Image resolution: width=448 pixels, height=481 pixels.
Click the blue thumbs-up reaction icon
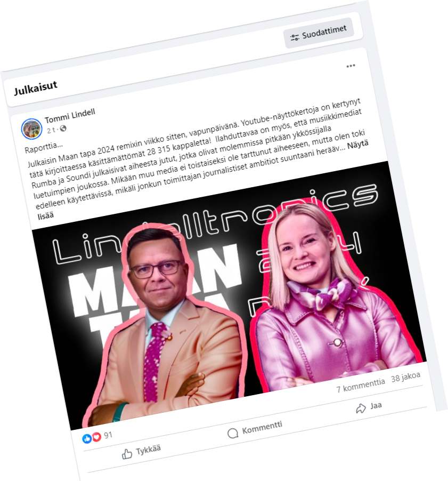pos(87,439)
